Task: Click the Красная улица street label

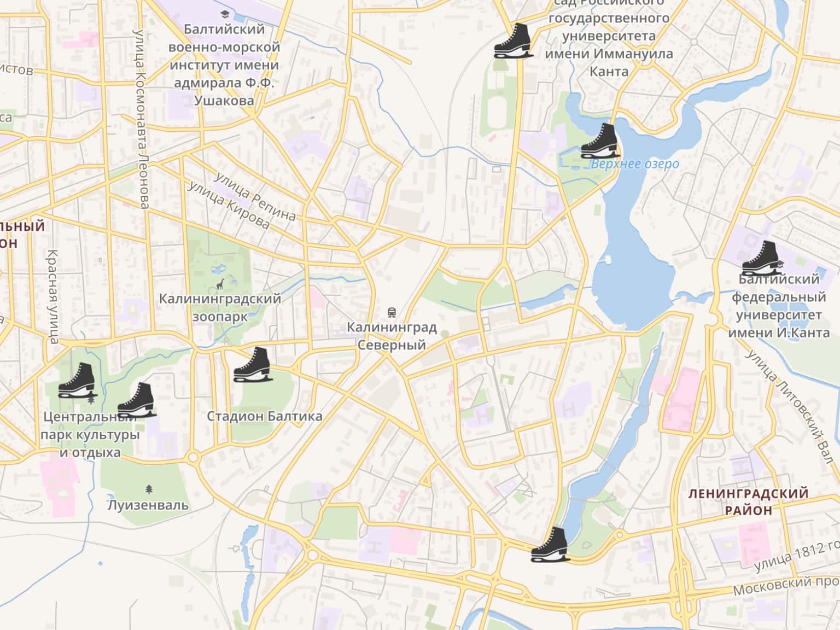Action: pos(52,296)
